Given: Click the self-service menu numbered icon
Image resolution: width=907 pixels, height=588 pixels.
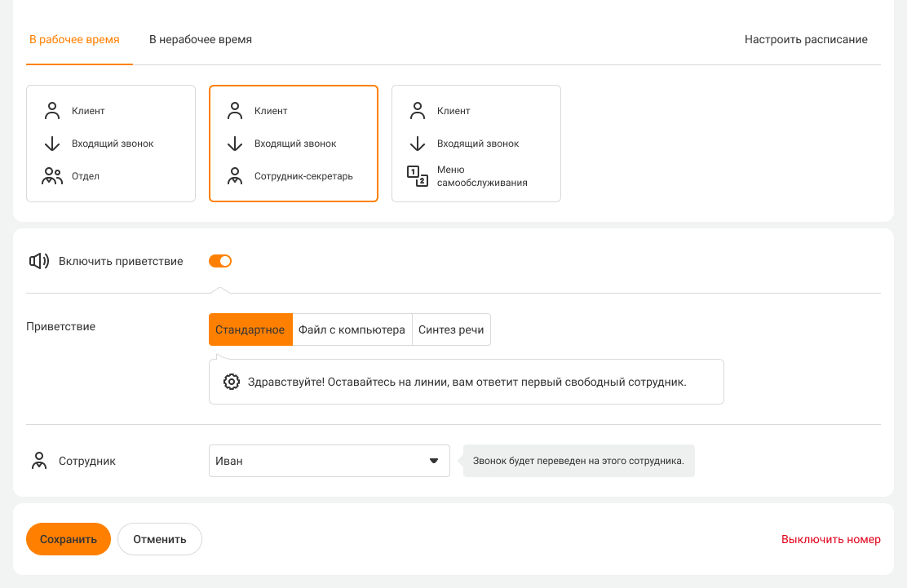Looking at the screenshot, I should (417, 176).
